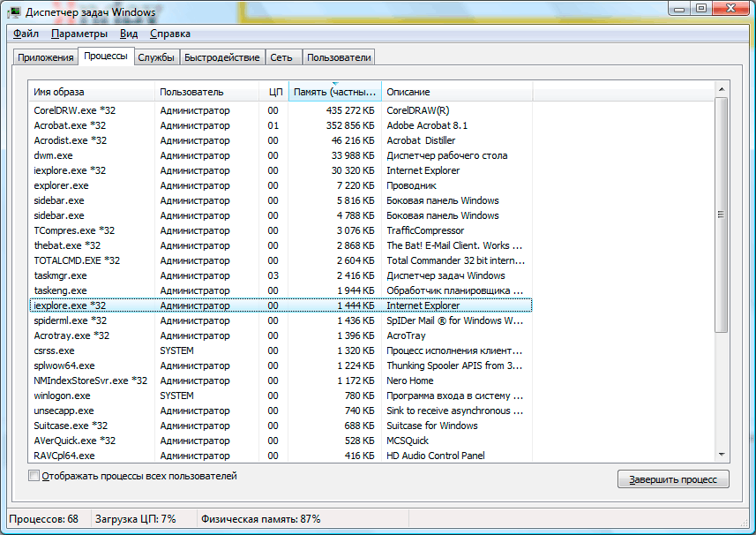Open the Пользователи tab

(x=339, y=57)
